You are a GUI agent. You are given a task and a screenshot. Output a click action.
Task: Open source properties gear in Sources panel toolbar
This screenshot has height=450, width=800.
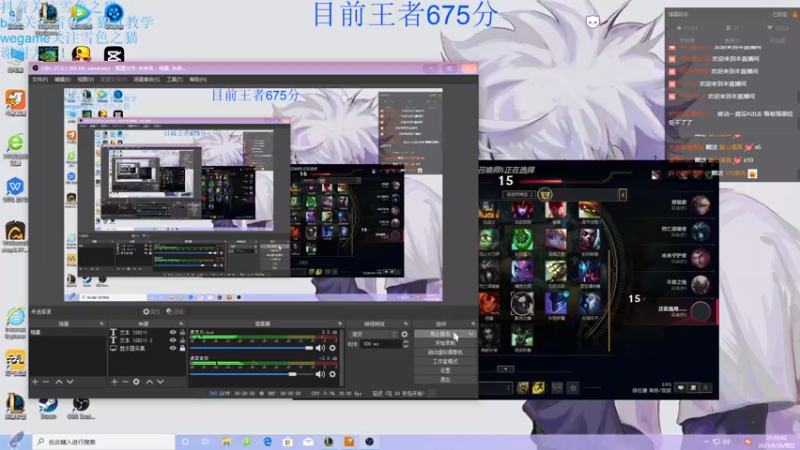coord(136,382)
